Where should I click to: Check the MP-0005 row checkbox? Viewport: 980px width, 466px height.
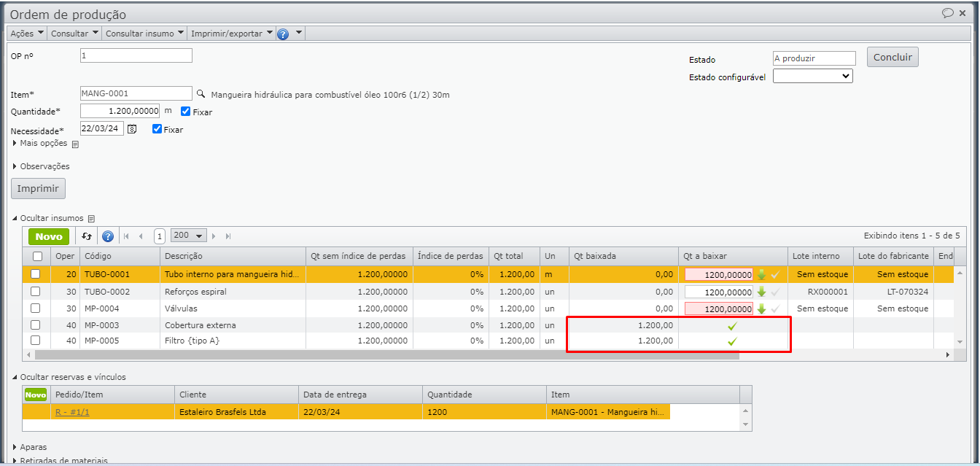[x=35, y=341]
